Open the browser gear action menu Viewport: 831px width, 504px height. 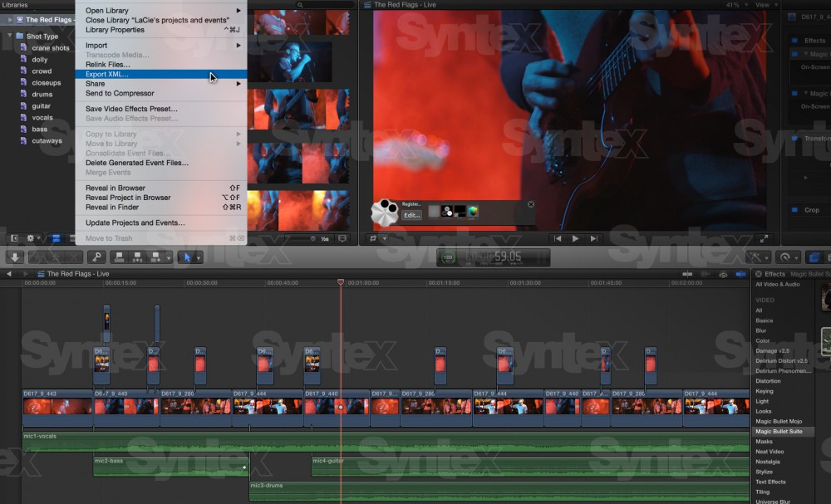(x=33, y=239)
